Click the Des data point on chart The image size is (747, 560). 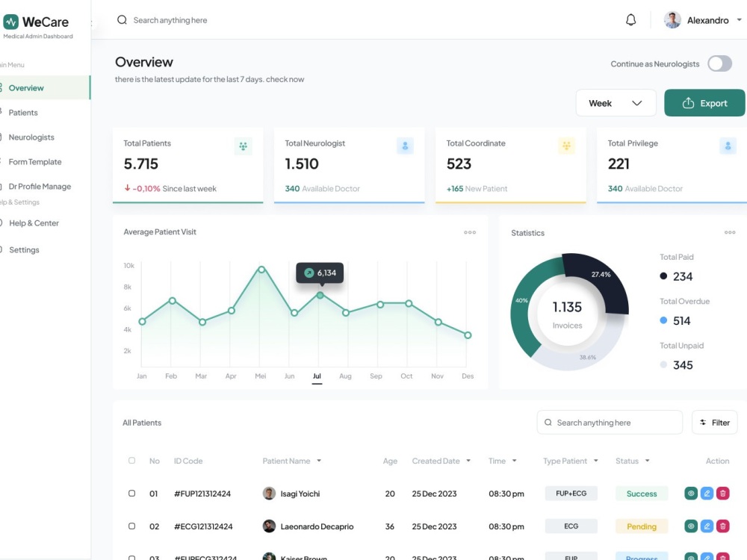pos(468,335)
